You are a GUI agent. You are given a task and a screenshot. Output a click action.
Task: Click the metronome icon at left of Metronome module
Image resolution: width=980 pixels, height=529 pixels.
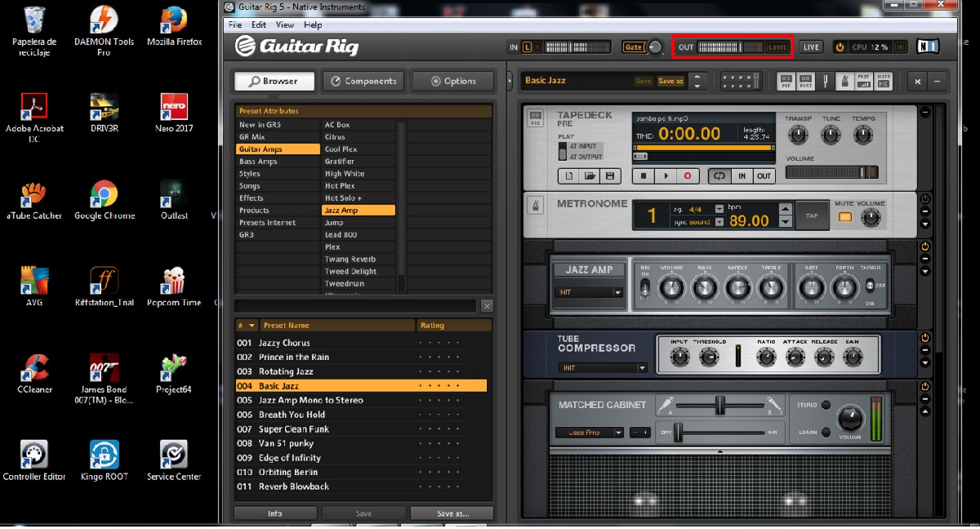(x=537, y=205)
